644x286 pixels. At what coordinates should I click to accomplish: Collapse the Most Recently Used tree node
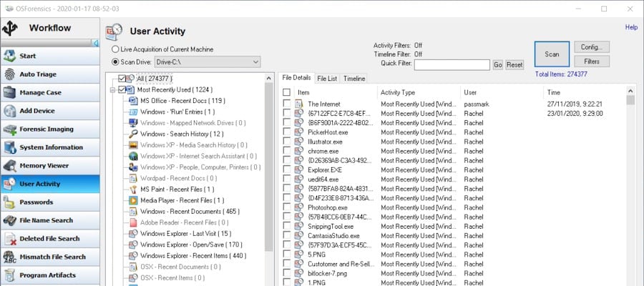click(113, 89)
